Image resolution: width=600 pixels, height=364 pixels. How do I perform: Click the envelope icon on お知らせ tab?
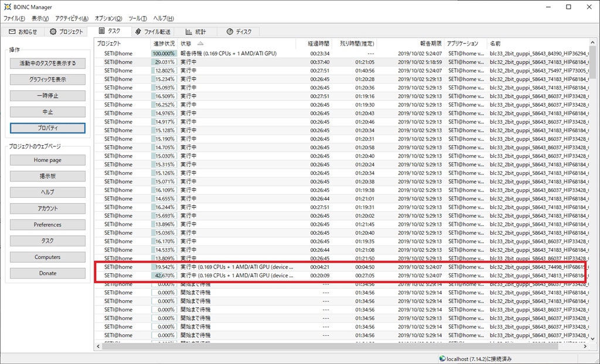(12, 32)
